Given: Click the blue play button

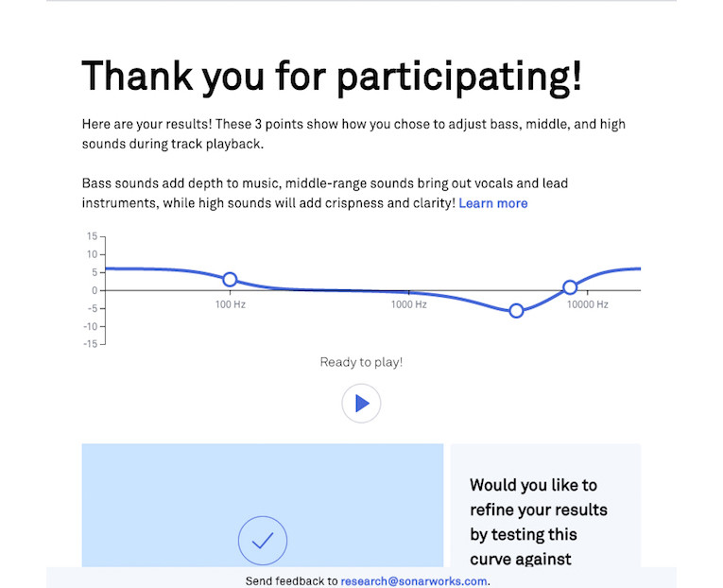Looking at the screenshot, I should (361, 403).
